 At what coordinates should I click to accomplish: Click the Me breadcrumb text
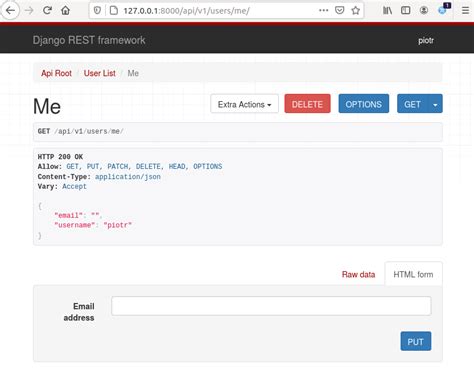coord(133,73)
